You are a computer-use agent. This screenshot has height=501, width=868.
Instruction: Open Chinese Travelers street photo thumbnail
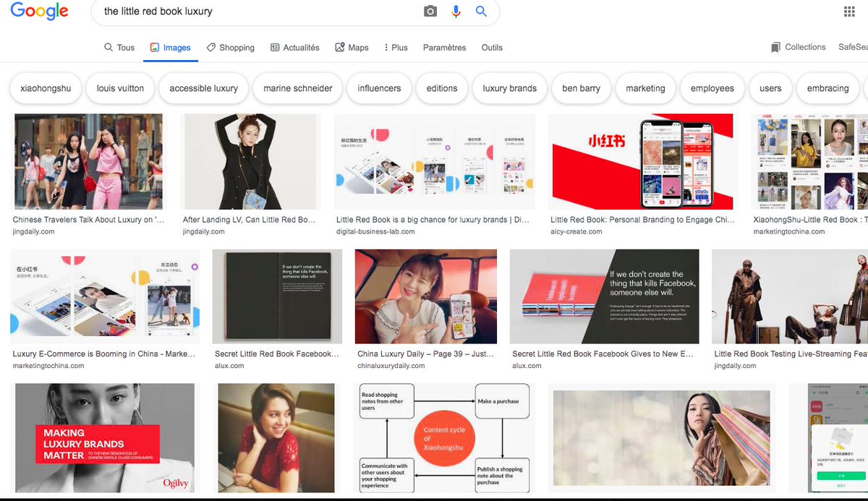point(88,161)
